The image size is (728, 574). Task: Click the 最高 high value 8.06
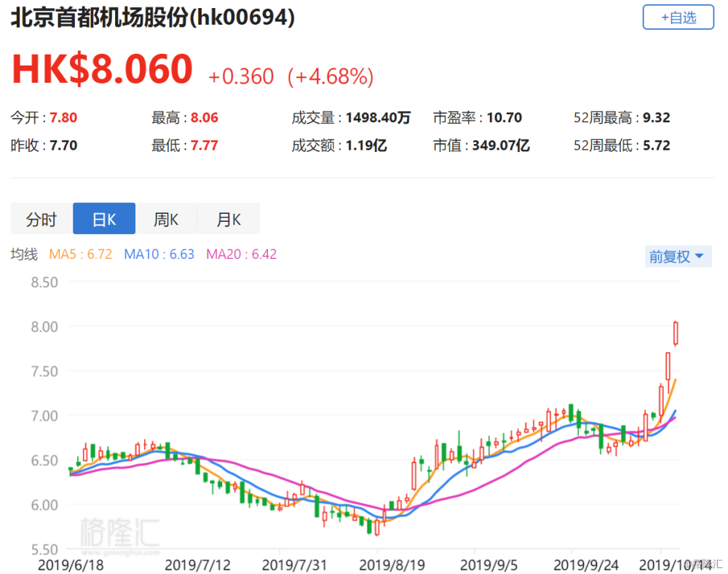click(x=205, y=117)
